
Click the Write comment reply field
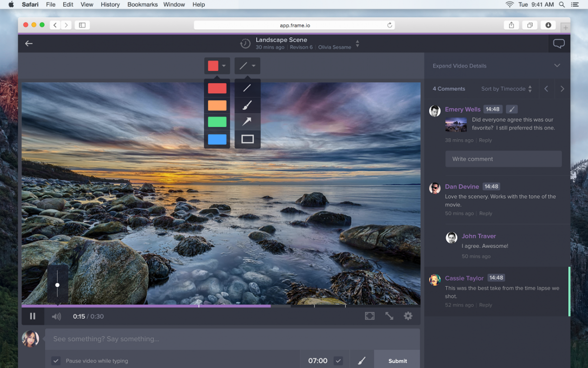[503, 159]
